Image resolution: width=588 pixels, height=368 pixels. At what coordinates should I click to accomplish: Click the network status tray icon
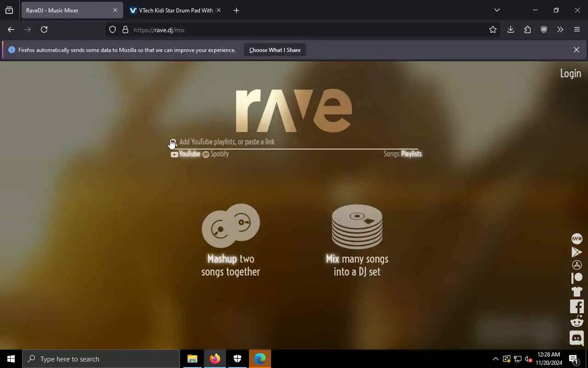518,359
